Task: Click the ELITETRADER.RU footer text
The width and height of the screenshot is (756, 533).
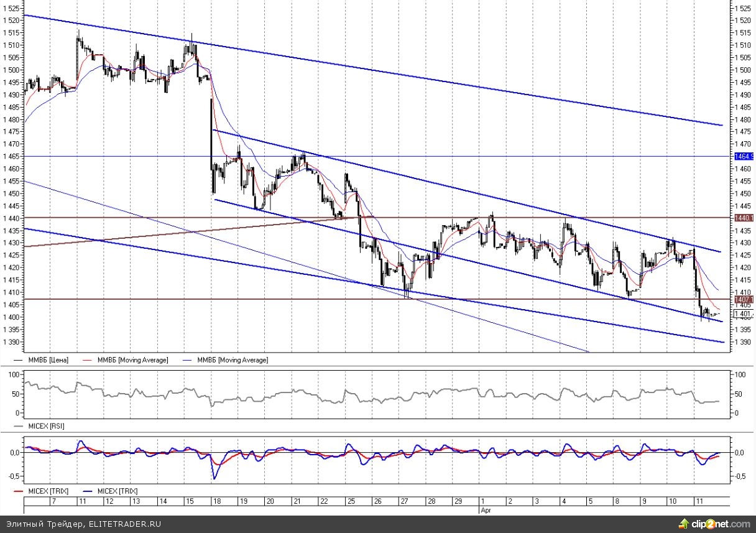Action: pos(124,524)
